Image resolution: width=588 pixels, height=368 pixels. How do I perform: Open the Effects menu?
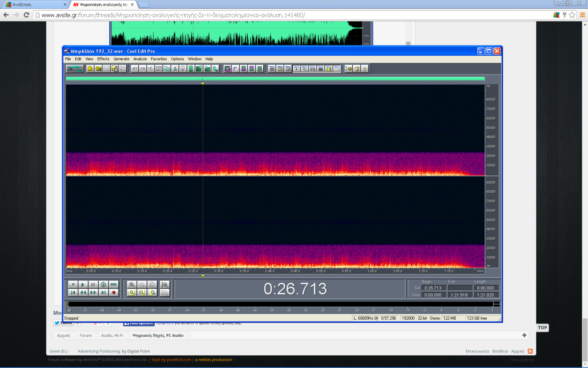click(x=103, y=59)
